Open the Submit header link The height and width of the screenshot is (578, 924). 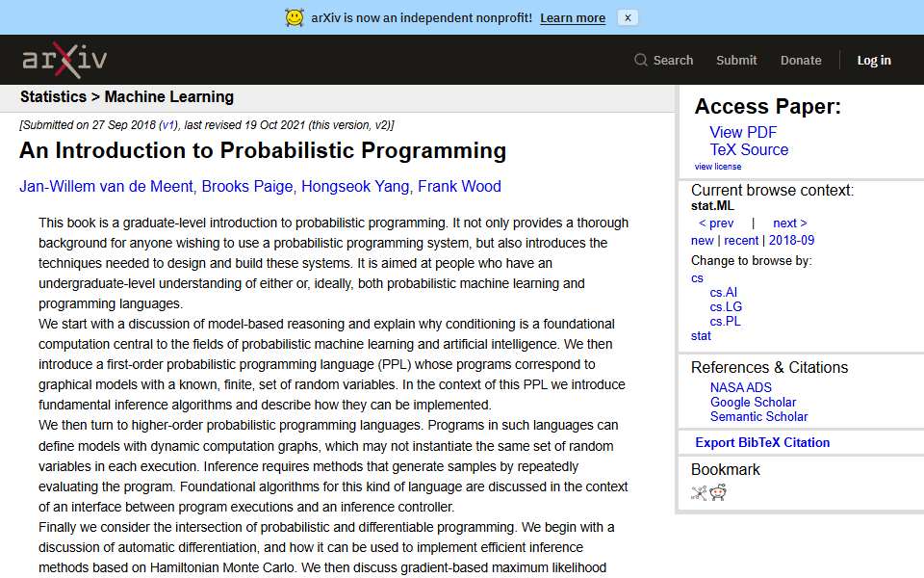(x=736, y=60)
